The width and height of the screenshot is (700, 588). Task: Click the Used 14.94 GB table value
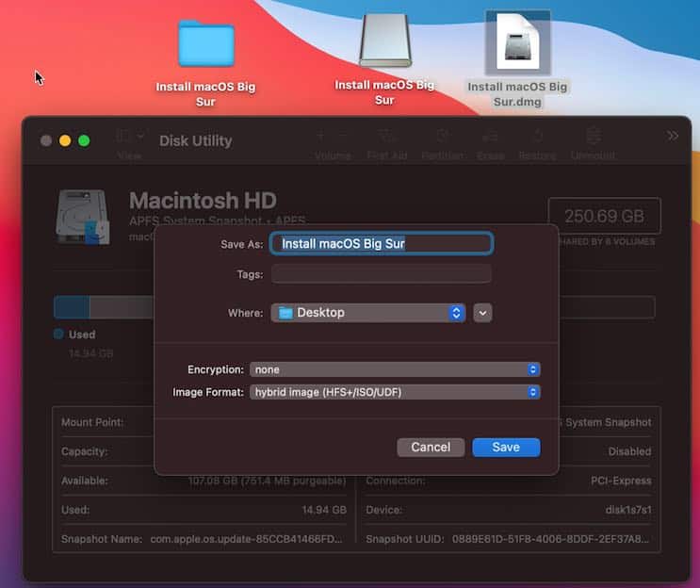tap(324, 510)
